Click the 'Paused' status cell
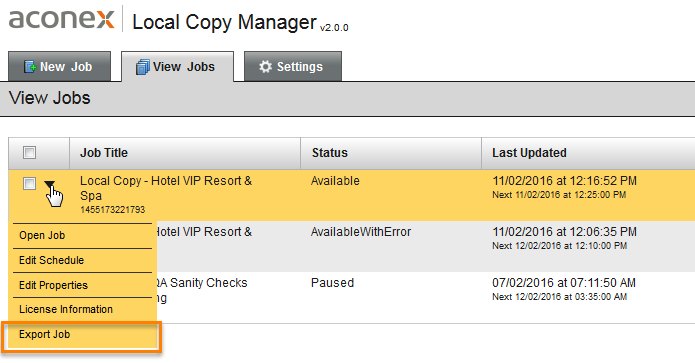The width and height of the screenshot is (695, 363). (x=332, y=283)
